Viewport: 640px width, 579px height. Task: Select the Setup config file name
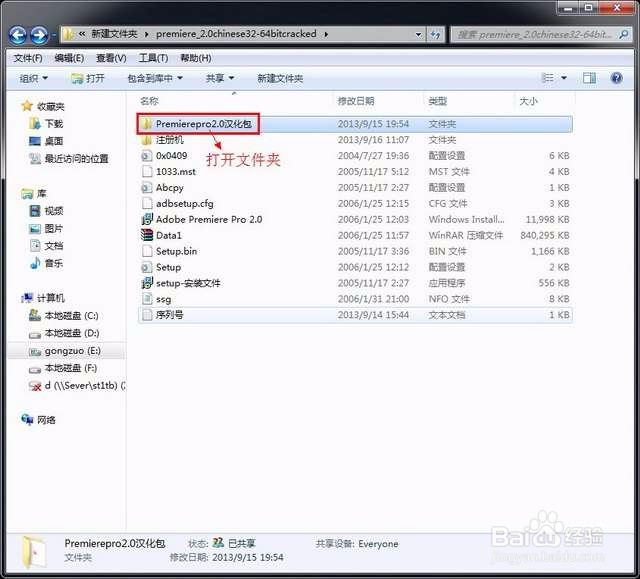point(168,267)
